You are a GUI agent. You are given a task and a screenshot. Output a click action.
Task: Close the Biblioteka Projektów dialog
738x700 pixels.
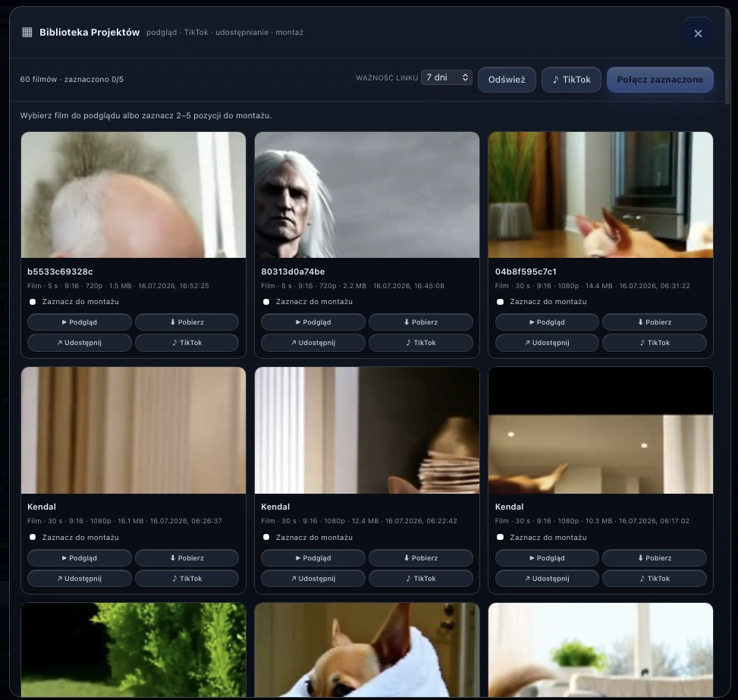[698, 33]
